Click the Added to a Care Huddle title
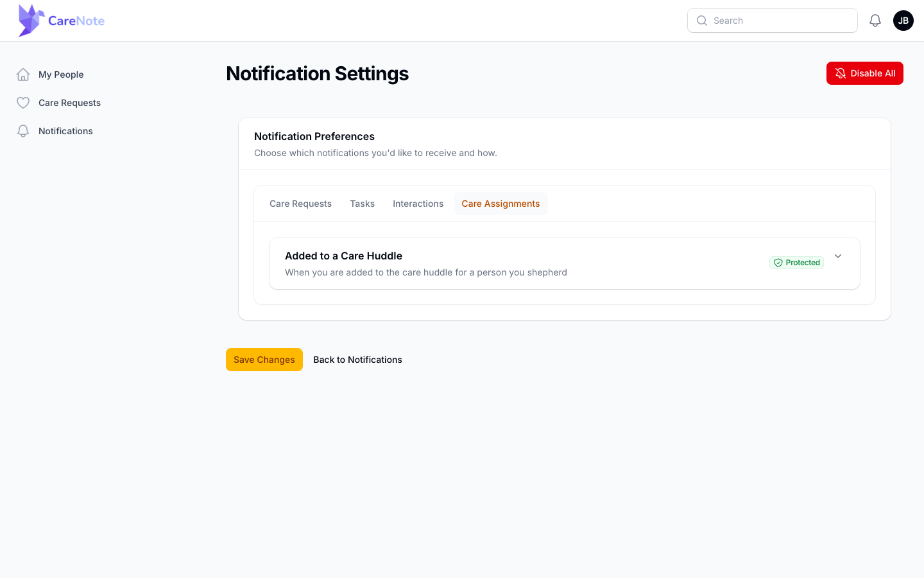Screen dimensions: 924x578 (x=343, y=256)
